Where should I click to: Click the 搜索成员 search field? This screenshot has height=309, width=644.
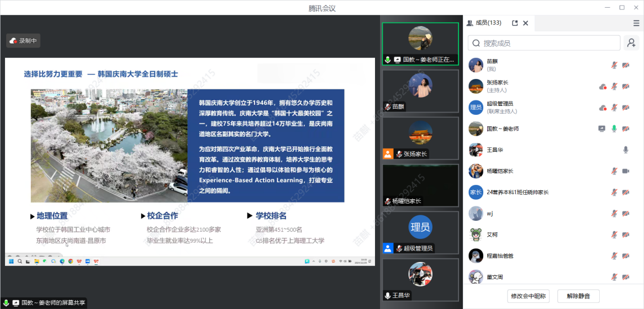pyautogui.click(x=544, y=42)
